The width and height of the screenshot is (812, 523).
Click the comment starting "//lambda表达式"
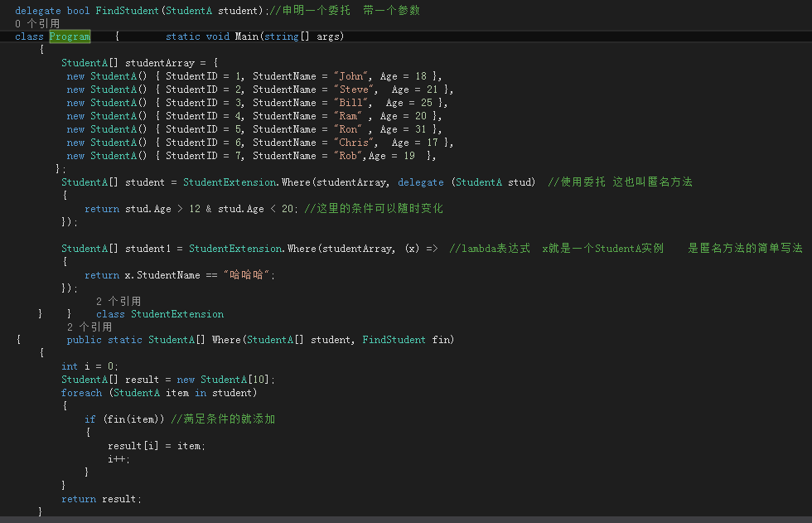pos(556,248)
